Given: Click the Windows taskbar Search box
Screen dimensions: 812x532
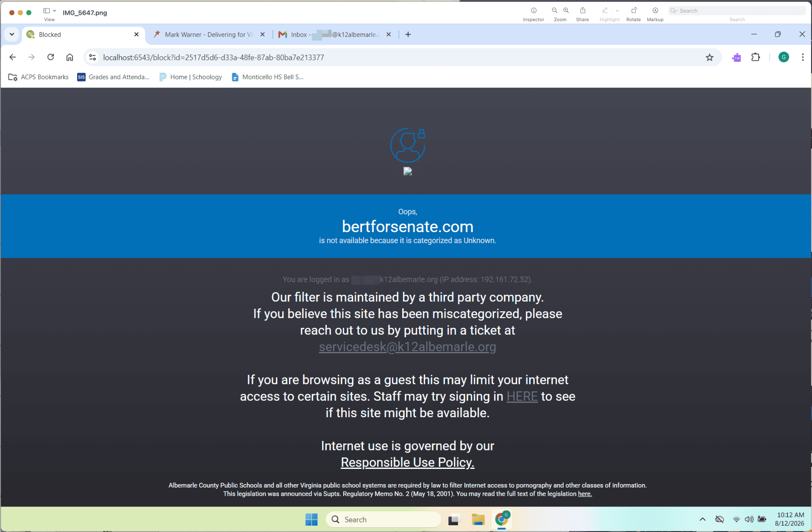Looking at the screenshot, I should click(x=383, y=520).
